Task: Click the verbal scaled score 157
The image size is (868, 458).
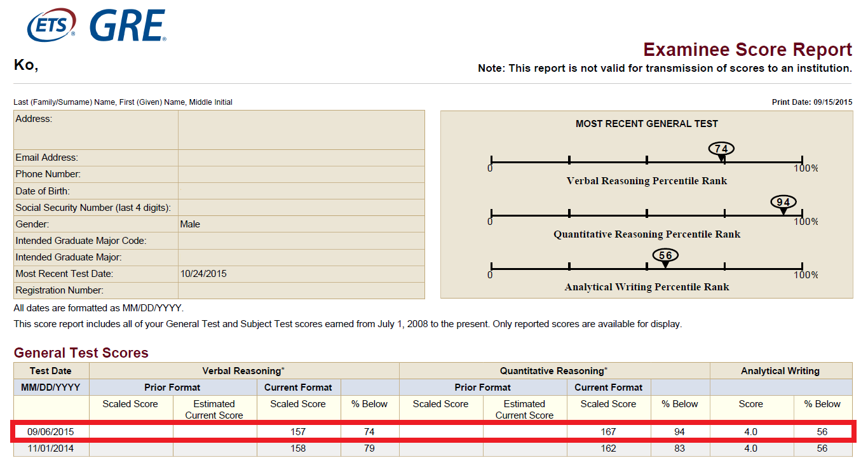Action: pos(298,432)
